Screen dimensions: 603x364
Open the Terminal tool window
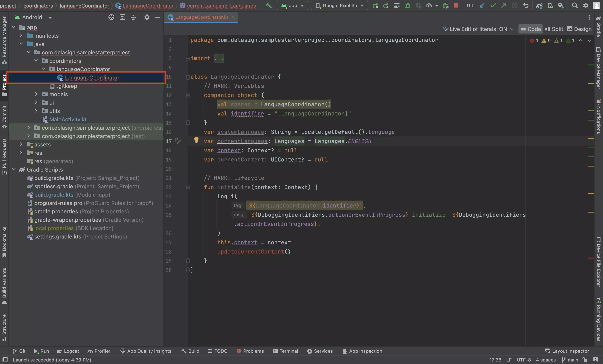pyautogui.click(x=285, y=351)
